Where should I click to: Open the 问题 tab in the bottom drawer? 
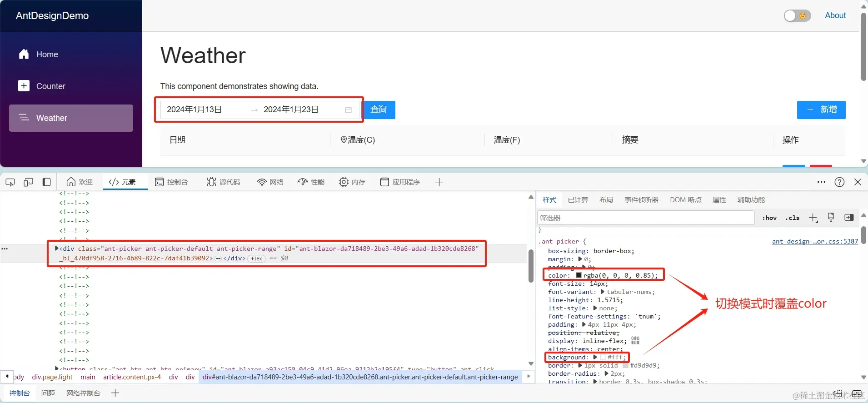(48, 393)
